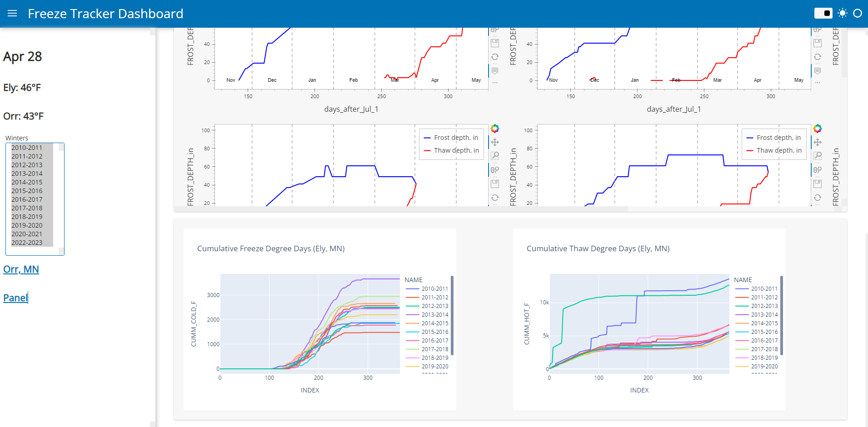Click Reset tool on top-left frost plot

495,57
